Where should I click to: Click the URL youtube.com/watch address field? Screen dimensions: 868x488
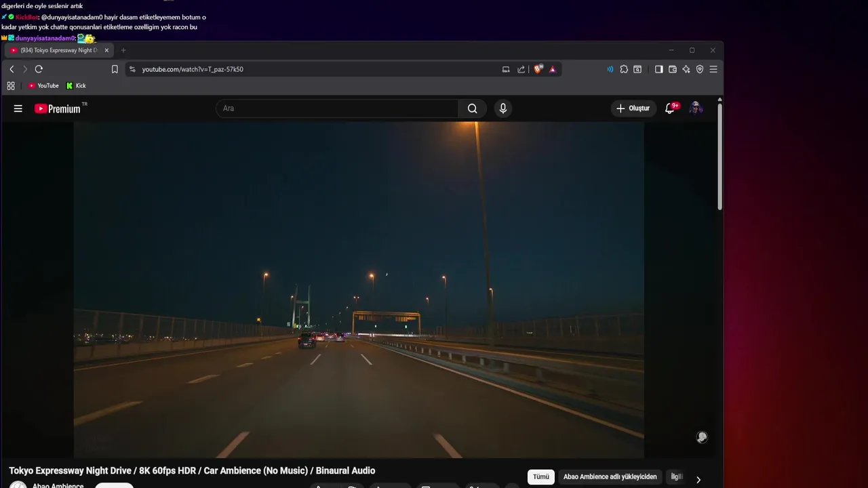193,69
